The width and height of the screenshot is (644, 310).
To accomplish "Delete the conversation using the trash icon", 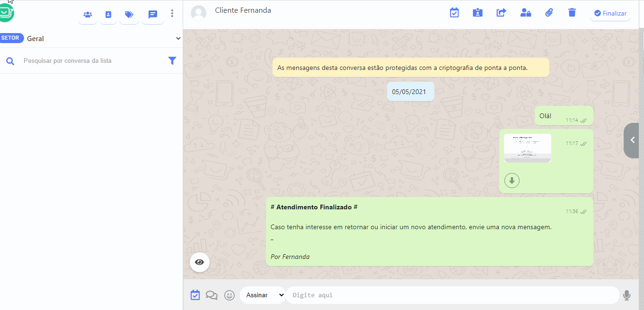I will pyautogui.click(x=572, y=13).
